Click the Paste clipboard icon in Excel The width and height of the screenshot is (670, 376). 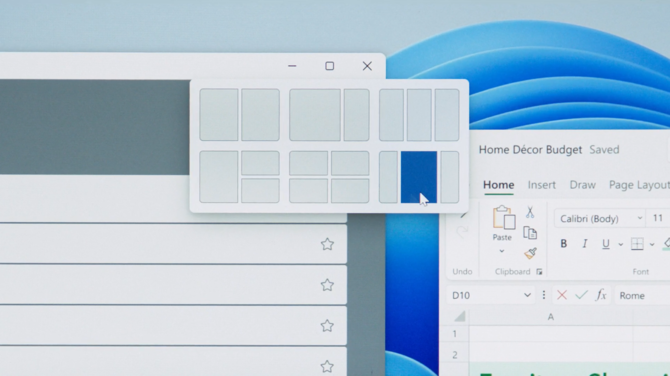503,217
